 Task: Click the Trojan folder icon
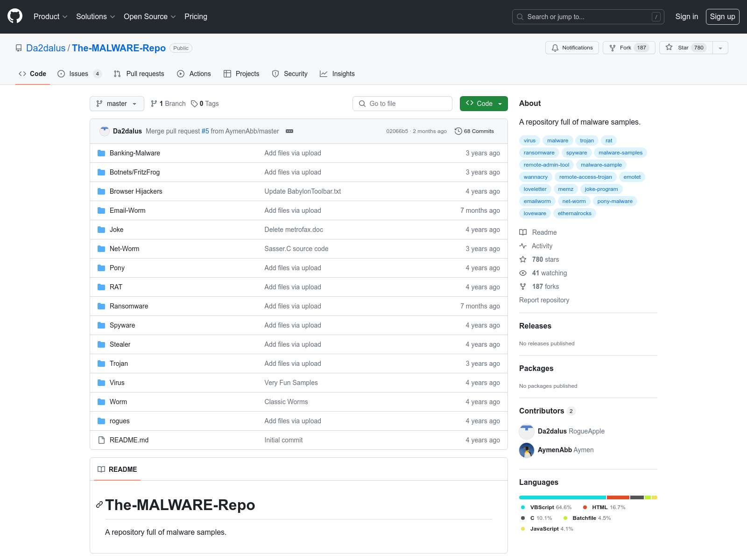pyautogui.click(x=101, y=364)
